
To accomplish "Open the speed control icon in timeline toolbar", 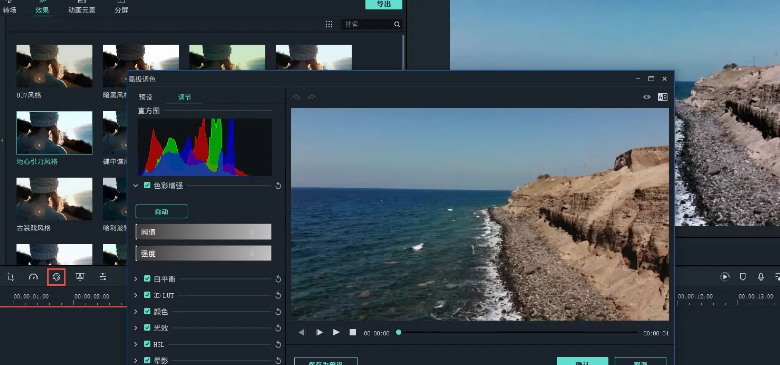I will [x=33, y=277].
